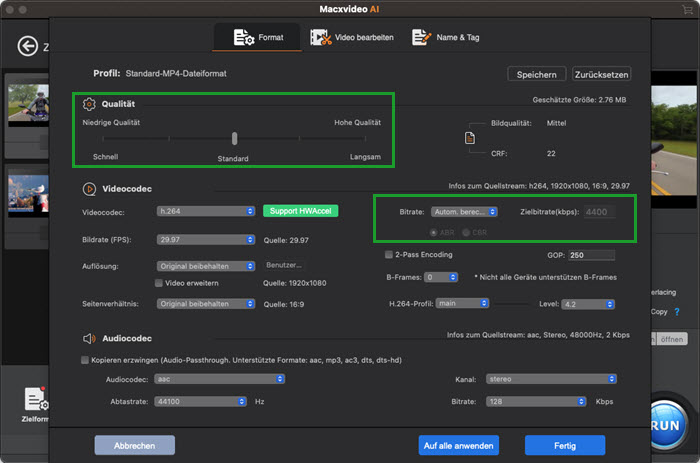Open the H.264-Profil main dropdown
The image size is (700, 463).
coord(462,303)
